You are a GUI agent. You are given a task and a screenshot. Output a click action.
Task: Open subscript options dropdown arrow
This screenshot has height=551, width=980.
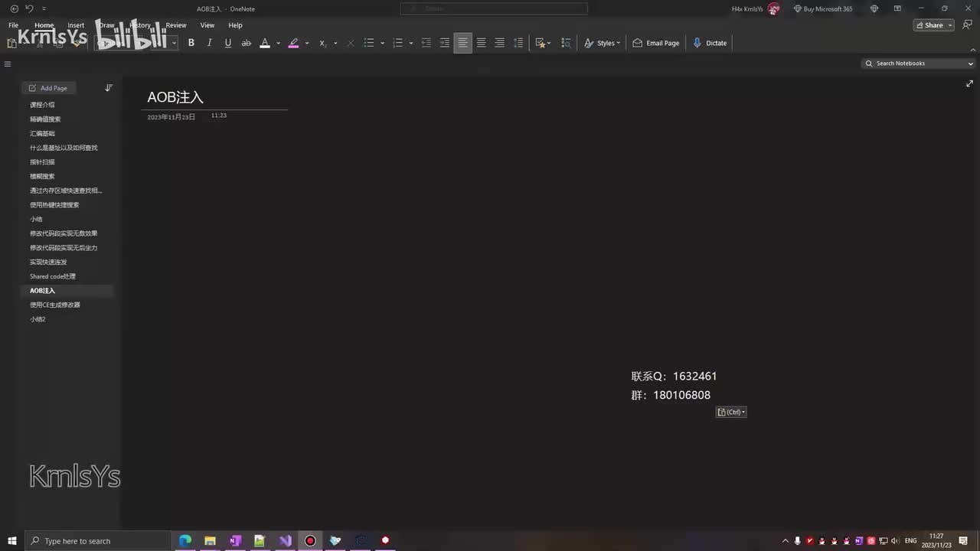pyautogui.click(x=335, y=43)
